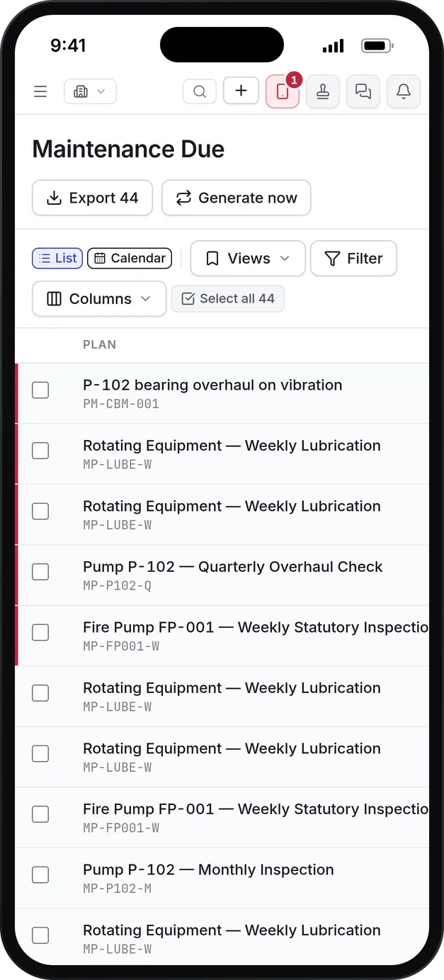Open the chat messages icon

point(363,91)
